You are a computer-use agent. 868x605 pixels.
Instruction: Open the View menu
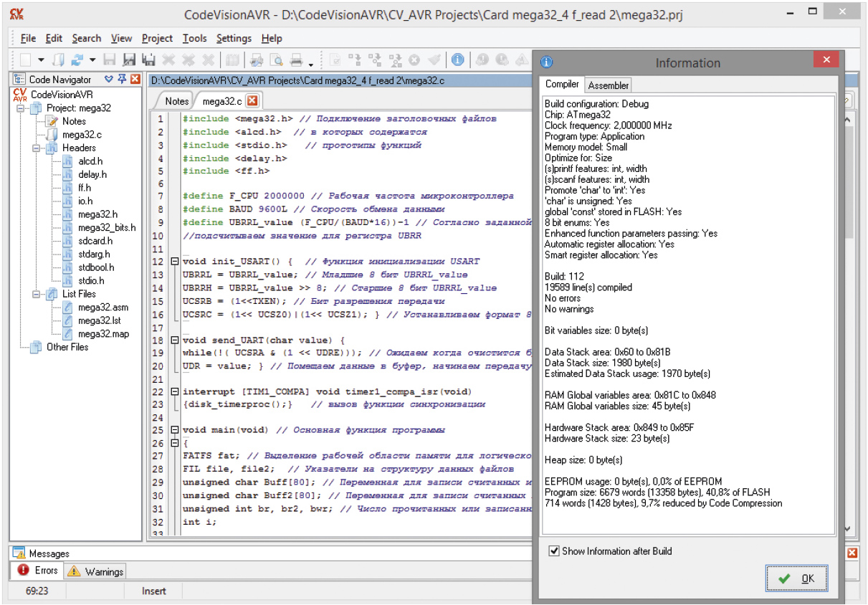point(121,38)
